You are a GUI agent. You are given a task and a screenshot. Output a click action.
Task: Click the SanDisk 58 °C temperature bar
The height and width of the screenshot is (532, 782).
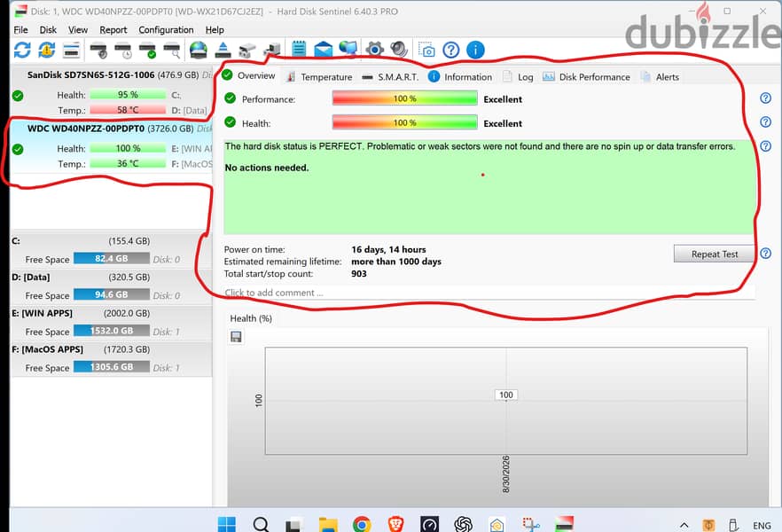(128, 110)
